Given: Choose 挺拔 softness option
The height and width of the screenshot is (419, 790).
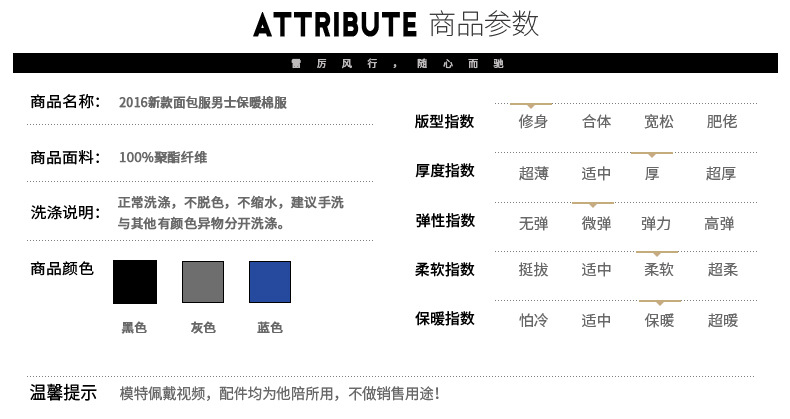Looking at the screenshot, I should click(533, 269).
